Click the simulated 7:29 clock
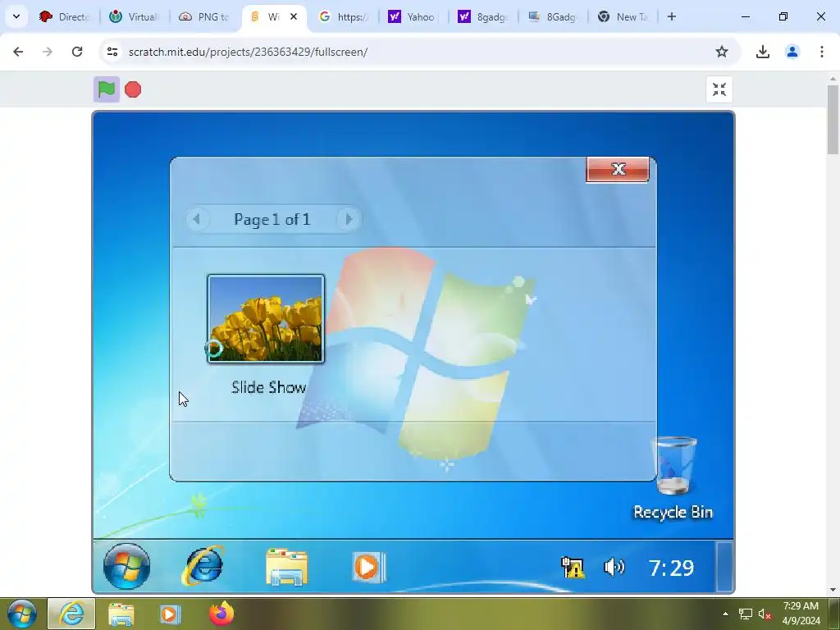The height and width of the screenshot is (630, 840). 671,568
